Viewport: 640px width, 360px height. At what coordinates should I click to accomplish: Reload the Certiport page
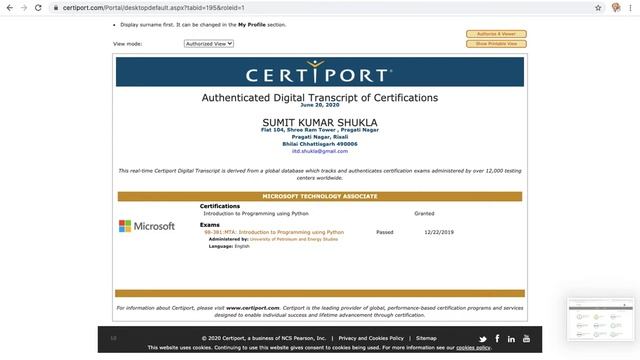pyautogui.click(x=38, y=8)
